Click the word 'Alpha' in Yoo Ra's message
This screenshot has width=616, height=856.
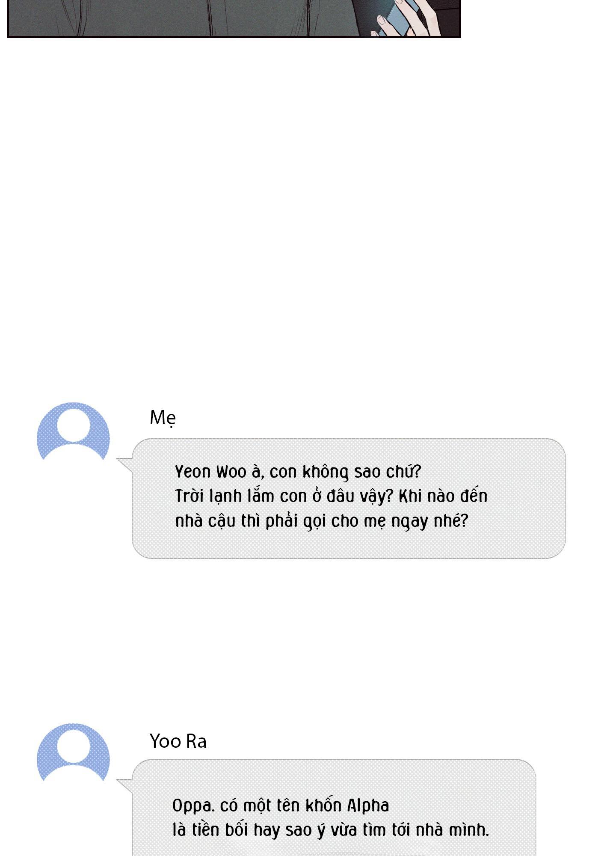pos(368,805)
